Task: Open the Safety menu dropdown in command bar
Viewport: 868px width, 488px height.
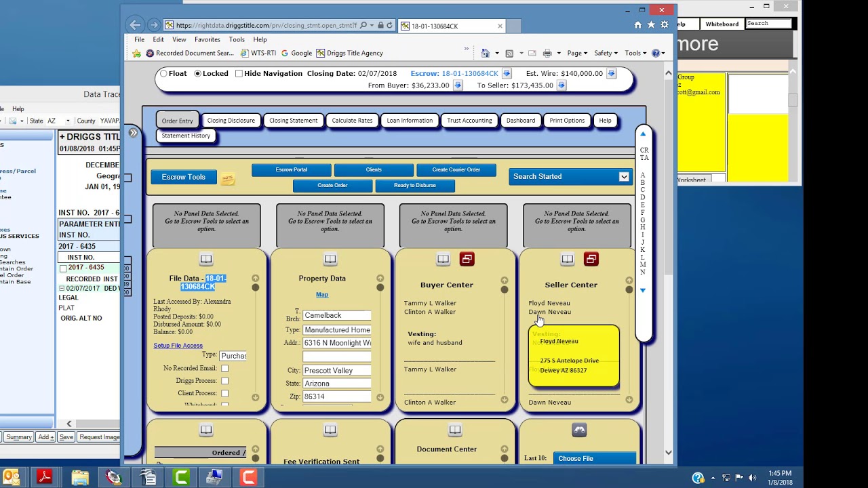Action: pyautogui.click(x=606, y=53)
